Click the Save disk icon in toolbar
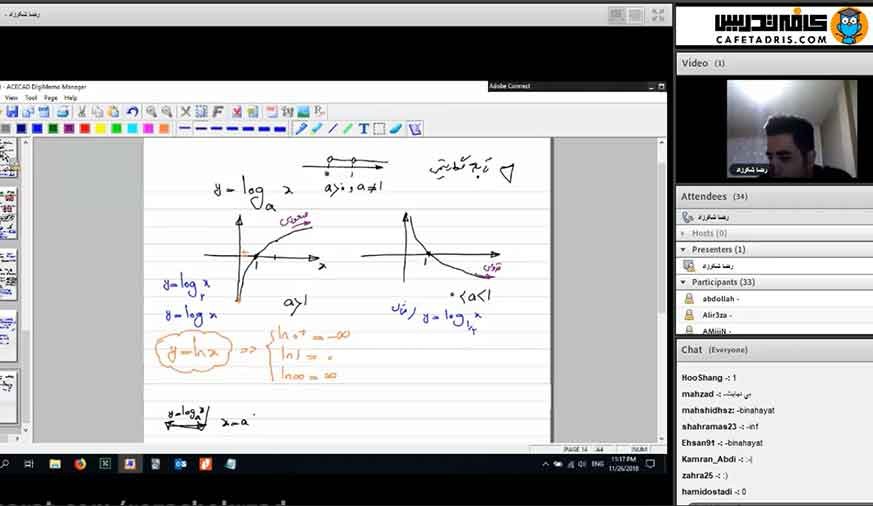Viewport: 873px width, 506px height. [x=12, y=112]
